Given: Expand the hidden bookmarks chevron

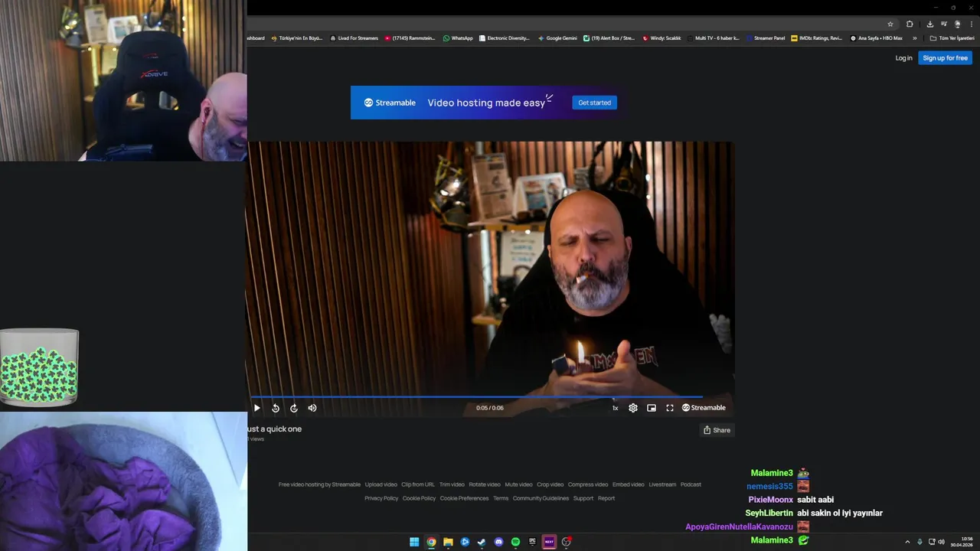Looking at the screenshot, I should pyautogui.click(x=914, y=38).
